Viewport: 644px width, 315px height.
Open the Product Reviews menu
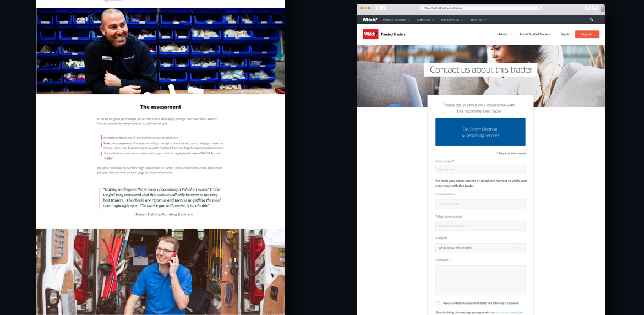396,20
